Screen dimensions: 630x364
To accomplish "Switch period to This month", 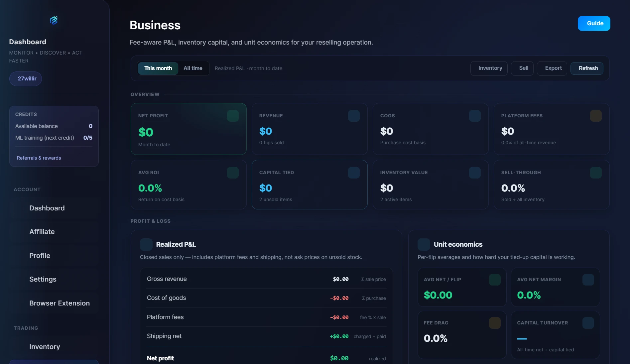I will coord(158,68).
